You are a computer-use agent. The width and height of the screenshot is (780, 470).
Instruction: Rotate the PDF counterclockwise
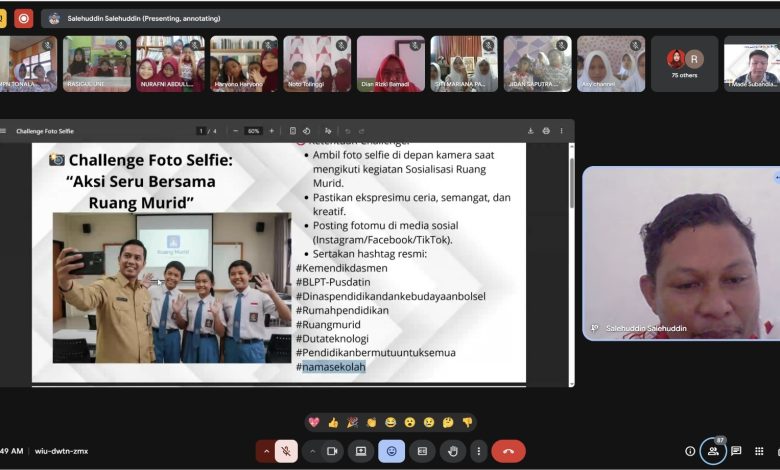[x=306, y=131]
